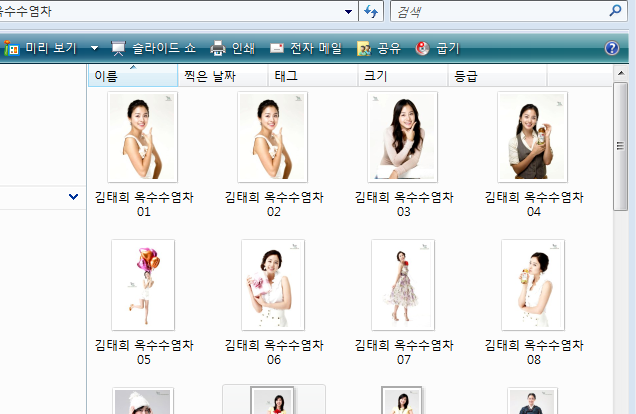This screenshot has width=636, height=414.
Task: Sort by the 태그 column header
Action: [x=313, y=76]
